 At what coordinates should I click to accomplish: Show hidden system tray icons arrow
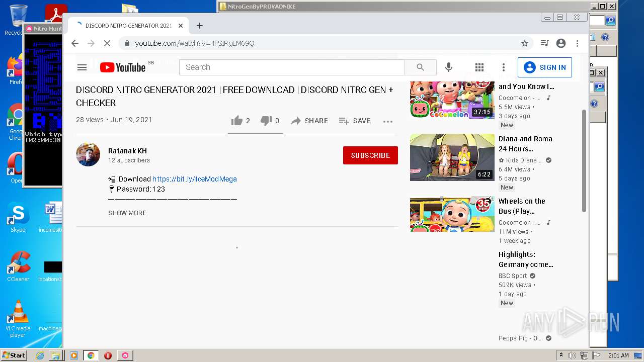click(561, 355)
